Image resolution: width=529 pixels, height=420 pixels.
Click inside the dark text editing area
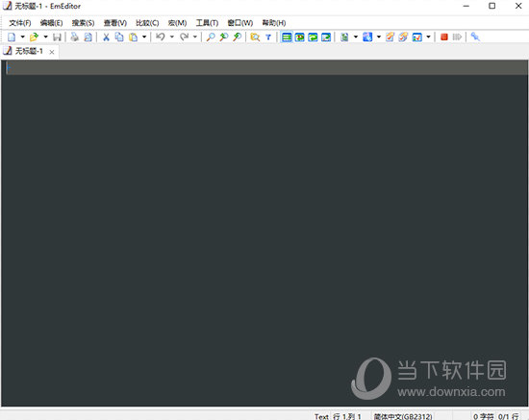pyautogui.click(x=264, y=233)
